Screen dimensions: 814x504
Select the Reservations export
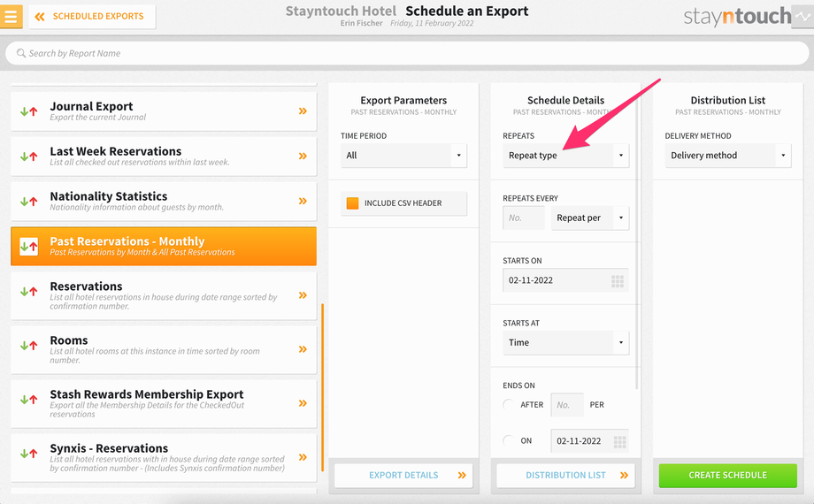pyautogui.click(x=164, y=295)
